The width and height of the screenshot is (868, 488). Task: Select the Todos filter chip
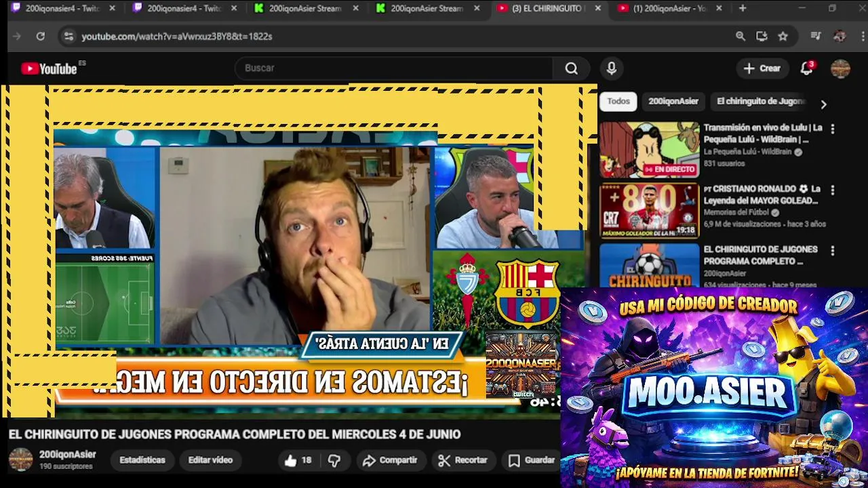[x=618, y=102]
